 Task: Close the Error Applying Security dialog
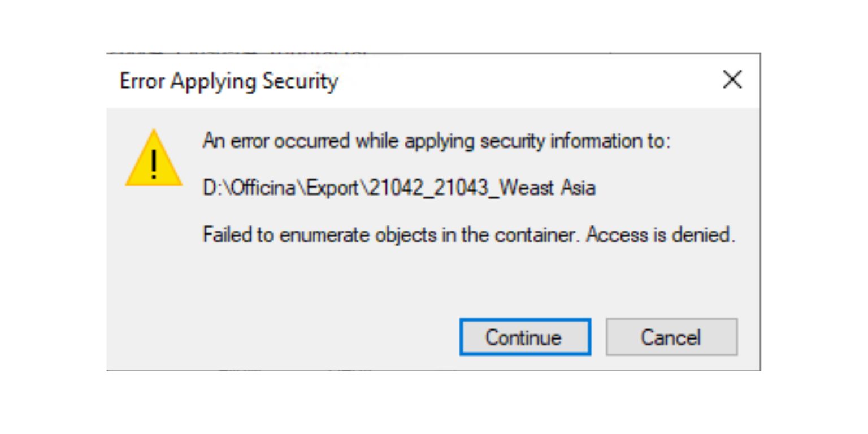[732, 81]
